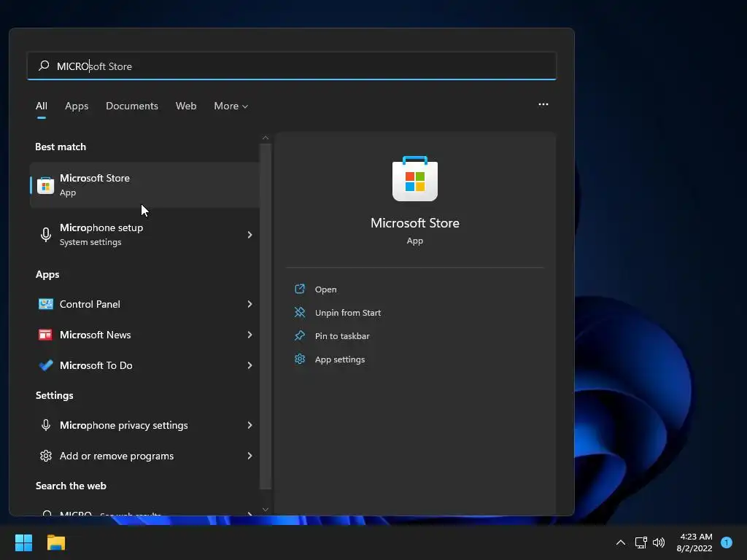Expand the Control Panel result arrow
Image resolution: width=747 pixels, height=560 pixels.
[249, 304]
